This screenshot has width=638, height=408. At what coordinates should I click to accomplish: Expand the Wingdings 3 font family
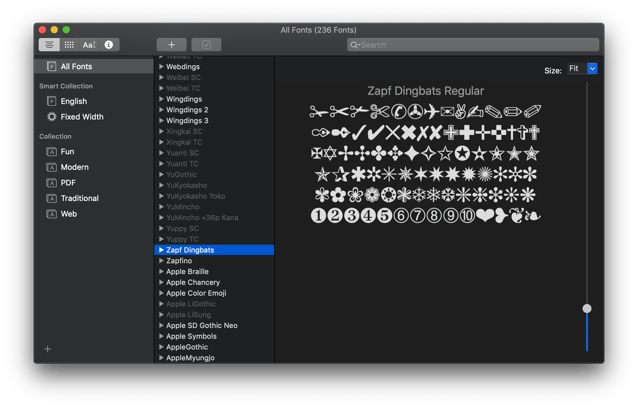(161, 120)
